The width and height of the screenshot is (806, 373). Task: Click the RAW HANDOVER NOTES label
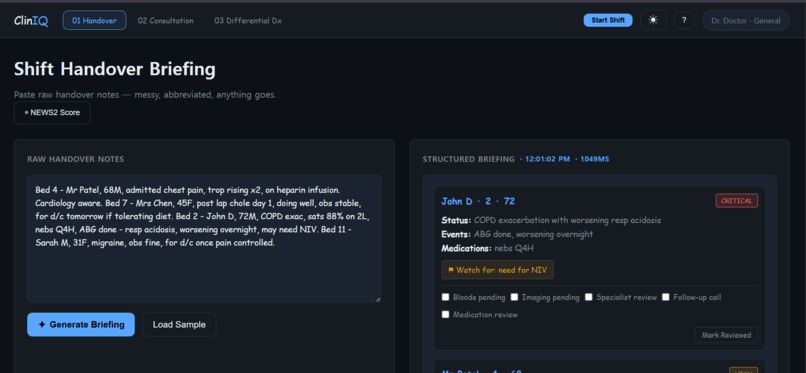76,159
